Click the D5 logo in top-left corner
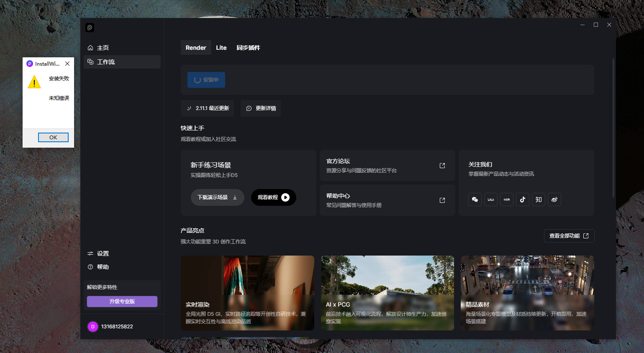This screenshot has height=353, width=644. pos(90,28)
